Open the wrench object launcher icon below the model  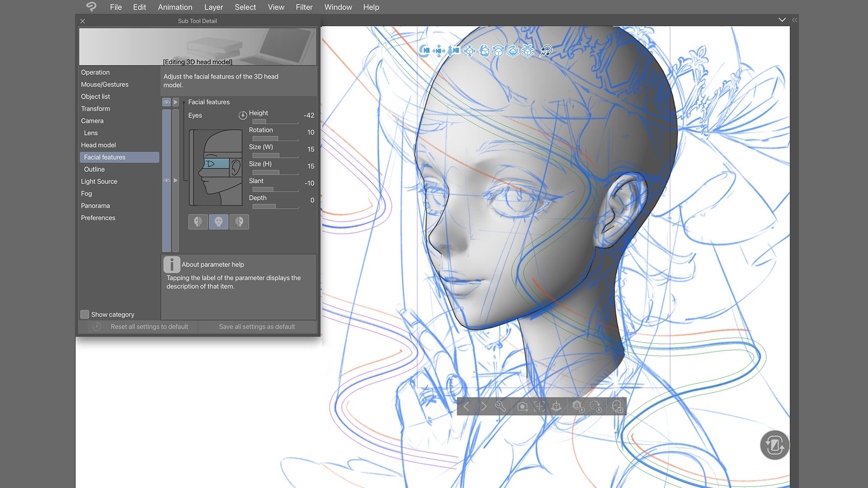(501, 406)
